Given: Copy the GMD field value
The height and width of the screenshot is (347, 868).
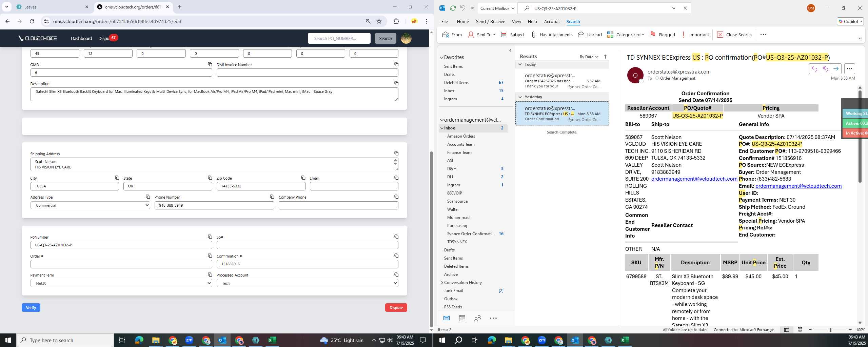Looking at the screenshot, I should click(210, 64).
